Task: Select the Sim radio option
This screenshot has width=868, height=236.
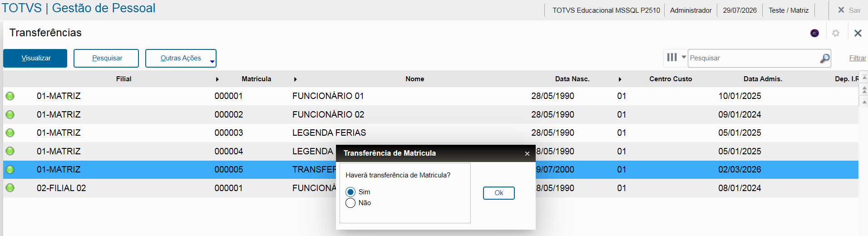Action: coord(350,192)
